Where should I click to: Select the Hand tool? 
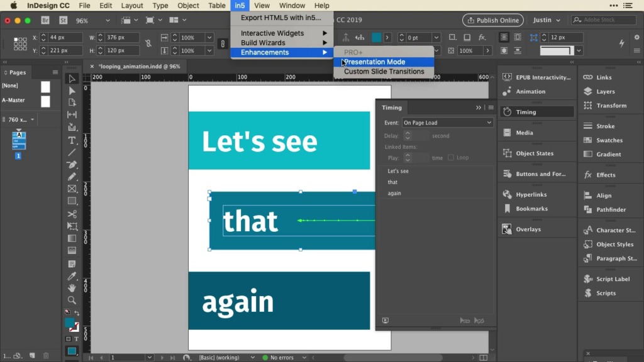click(72, 288)
